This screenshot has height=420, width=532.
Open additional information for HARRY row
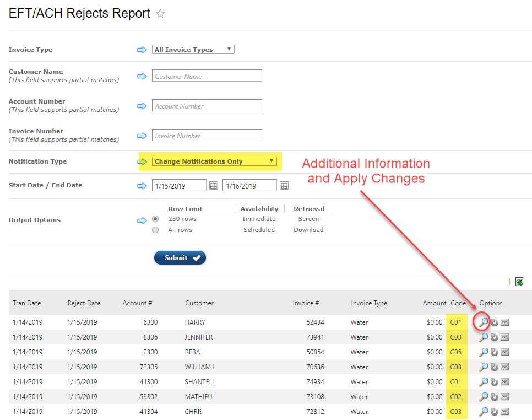click(x=484, y=322)
